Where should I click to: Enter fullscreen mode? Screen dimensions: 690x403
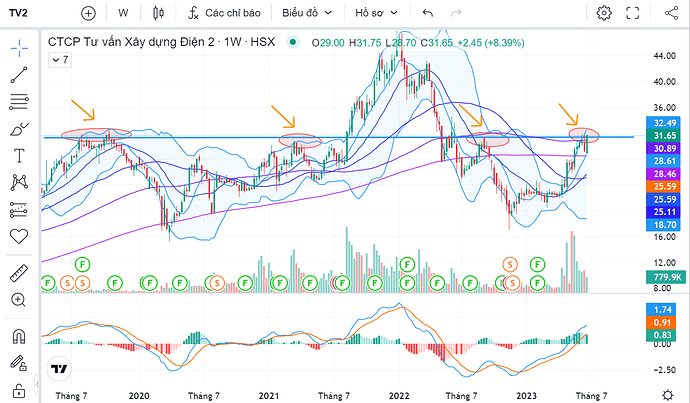click(x=633, y=13)
